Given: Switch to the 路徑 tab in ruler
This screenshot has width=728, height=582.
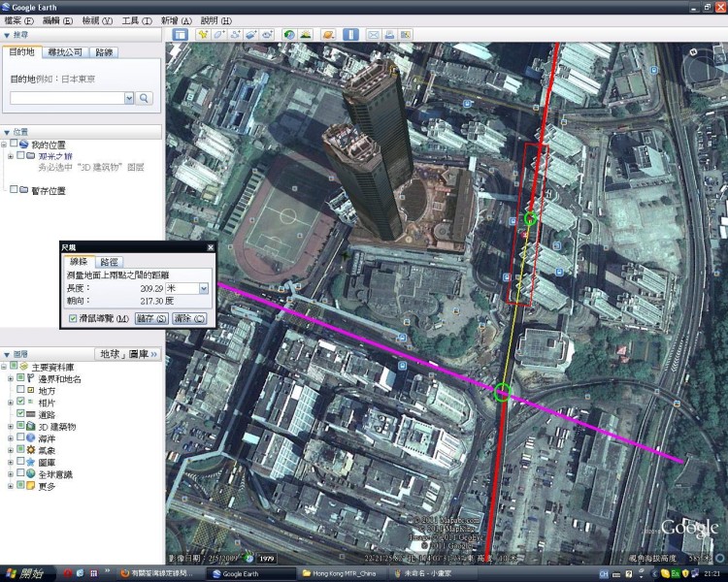Looking at the screenshot, I should pyautogui.click(x=110, y=262).
